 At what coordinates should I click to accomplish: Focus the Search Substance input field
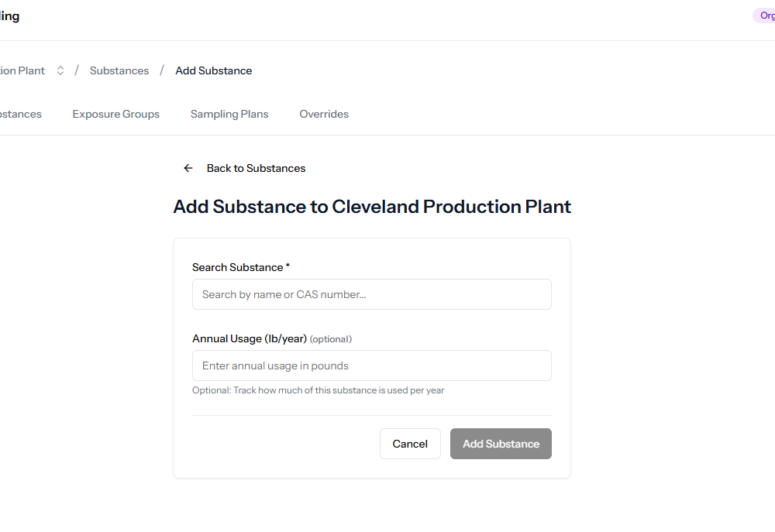pos(372,294)
